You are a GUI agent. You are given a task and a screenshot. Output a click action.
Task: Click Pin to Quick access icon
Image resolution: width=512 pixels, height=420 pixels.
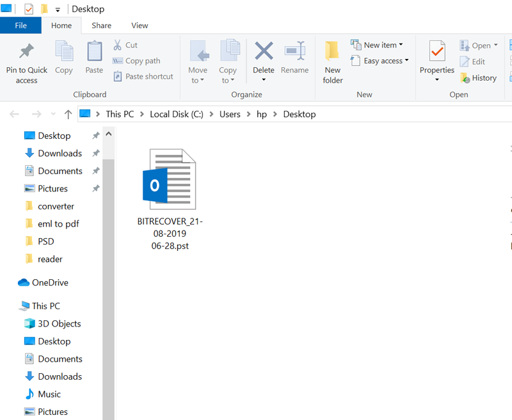coord(26,51)
